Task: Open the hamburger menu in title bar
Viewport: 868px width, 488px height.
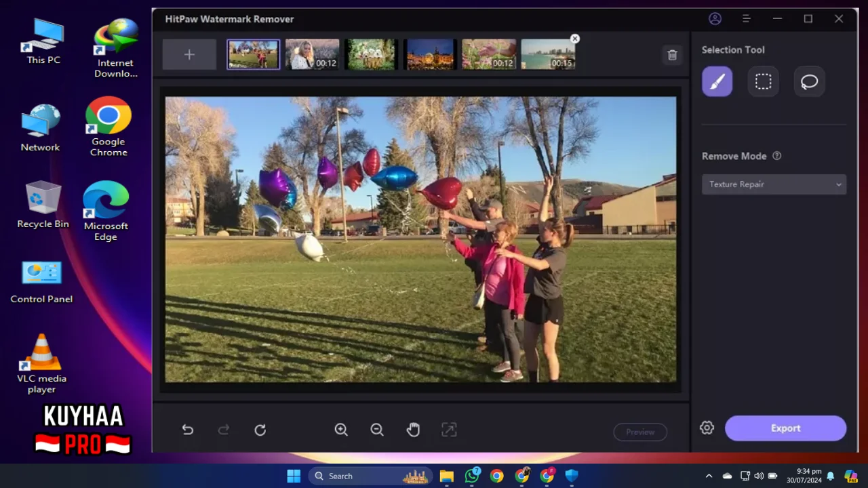Action: 746,19
